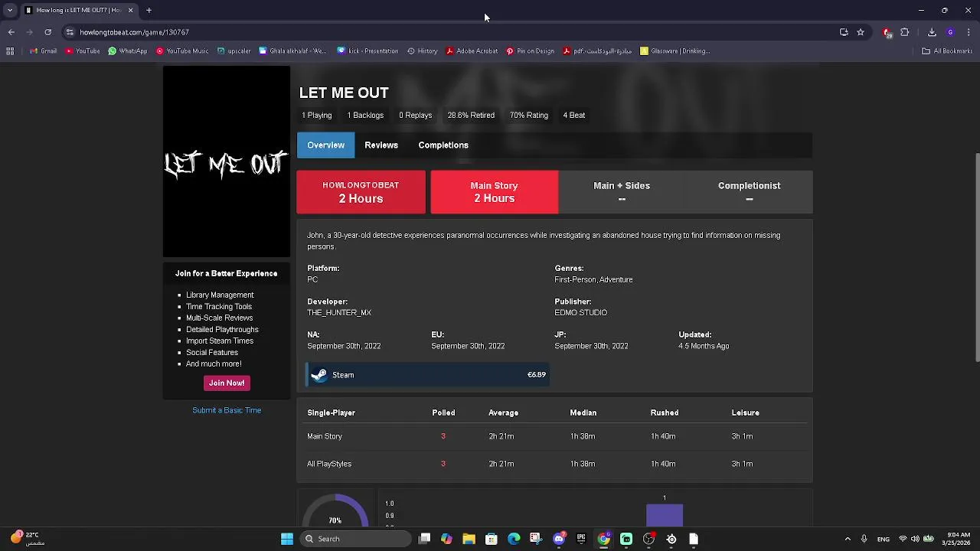Open File Explorer from taskbar

tap(469, 539)
